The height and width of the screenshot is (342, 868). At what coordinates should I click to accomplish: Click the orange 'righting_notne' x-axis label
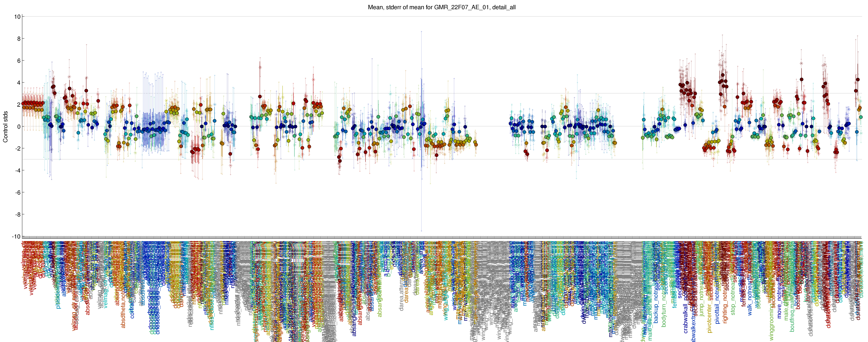pyautogui.click(x=725, y=304)
